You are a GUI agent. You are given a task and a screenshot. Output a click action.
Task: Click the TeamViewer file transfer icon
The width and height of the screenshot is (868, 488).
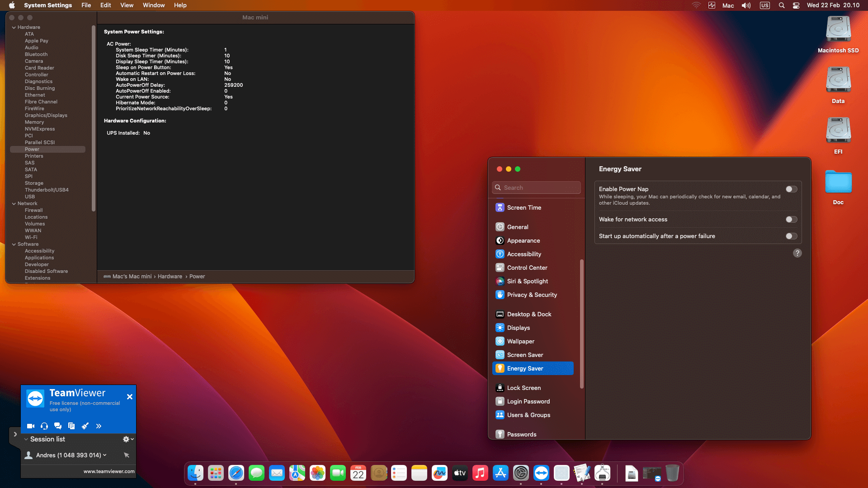71,426
